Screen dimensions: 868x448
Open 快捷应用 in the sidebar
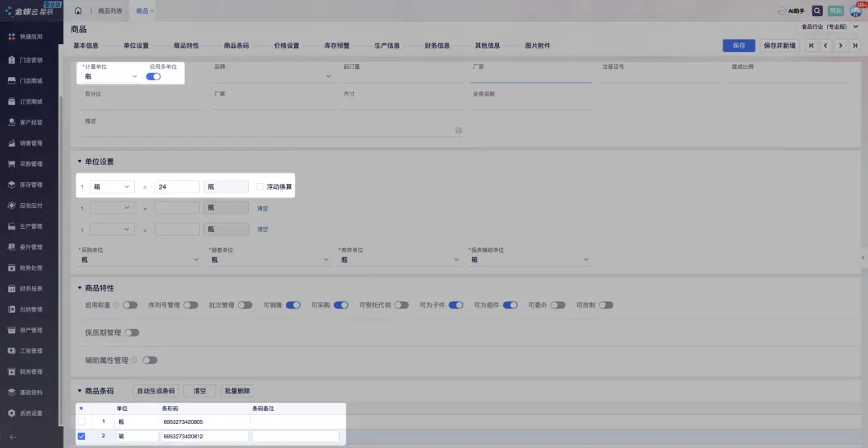tap(31, 37)
